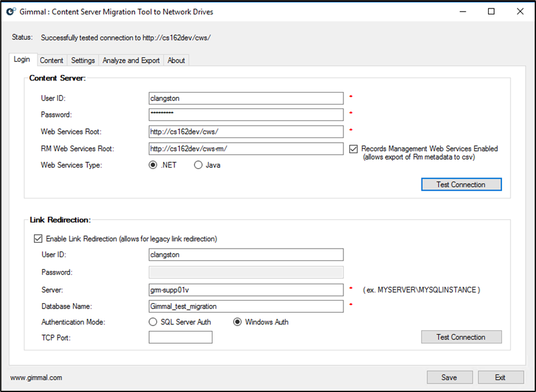Choose Java as web services type
This screenshot has height=392, width=536.
(x=198, y=165)
